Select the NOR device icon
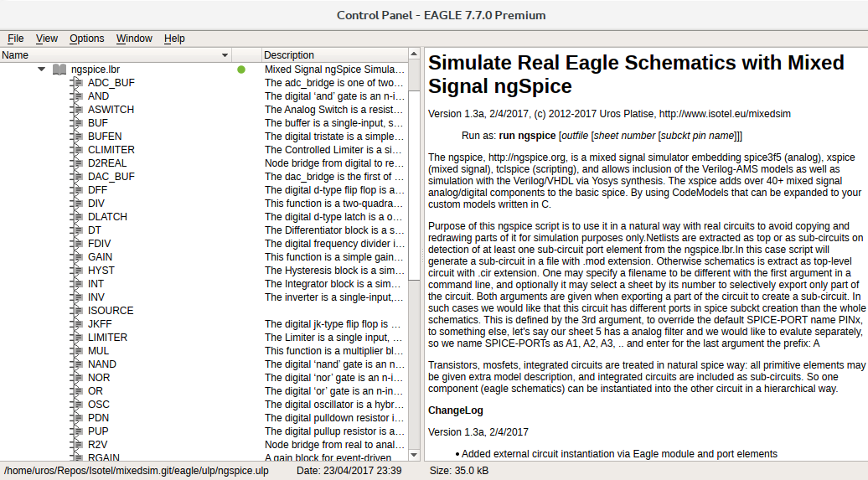The width and height of the screenshot is (868, 480). (x=76, y=378)
